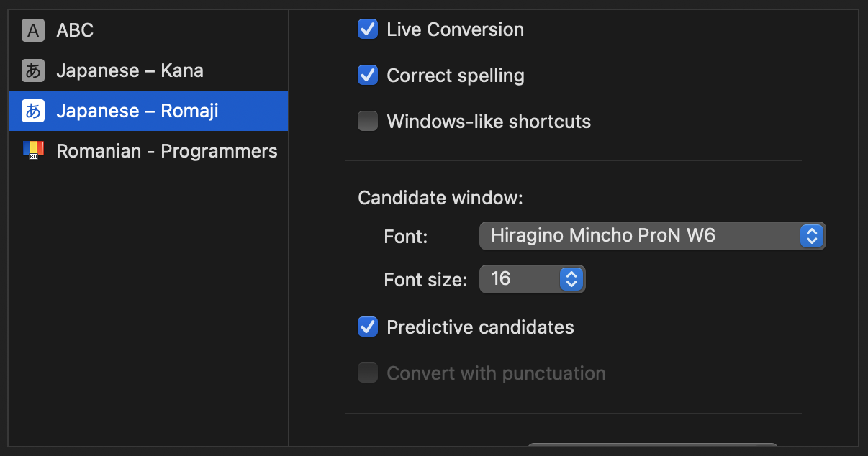868x456 pixels.
Task: Uncheck the Correct spelling checkbox
Action: [368, 75]
